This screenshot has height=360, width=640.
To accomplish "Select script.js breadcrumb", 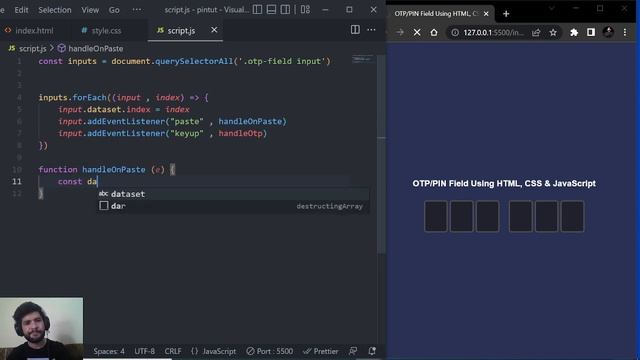I will point(32,49).
